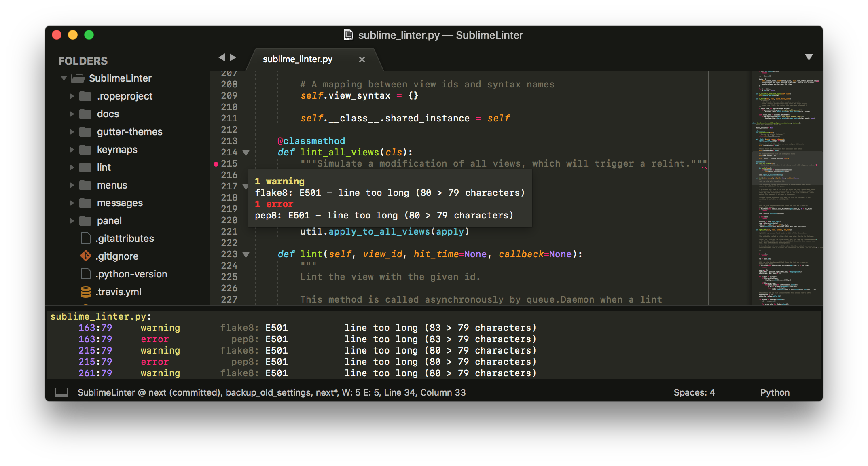Click the Spaces: 4 indentation setting
Image resolution: width=868 pixels, height=466 pixels.
click(x=694, y=392)
